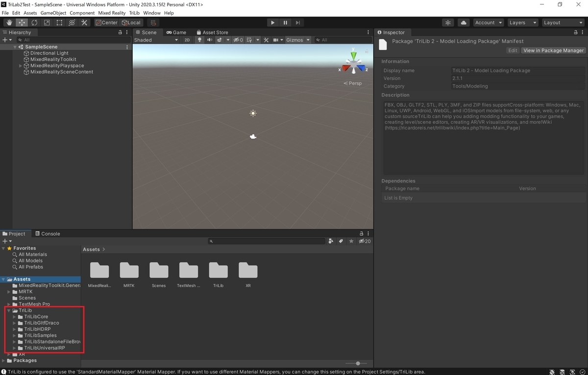588x375 pixels.
Task: Open the GameObject menu
Action: click(53, 13)
